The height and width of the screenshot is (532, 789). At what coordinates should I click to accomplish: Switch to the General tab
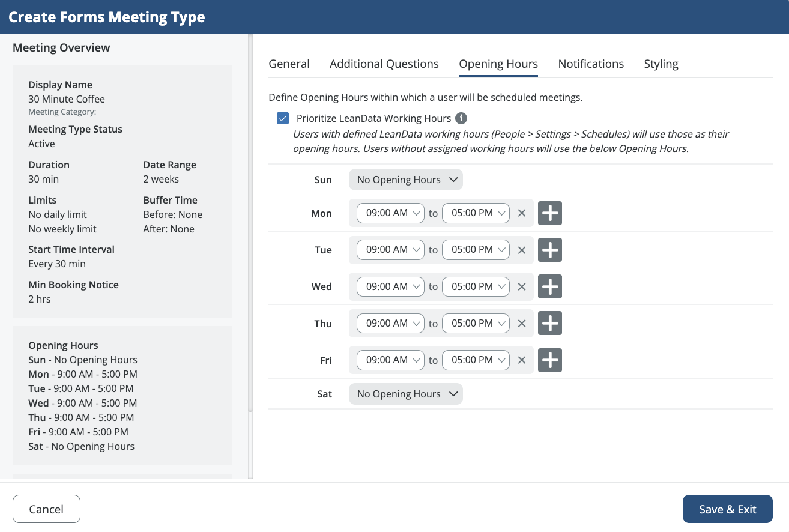[x=289, y=64]
